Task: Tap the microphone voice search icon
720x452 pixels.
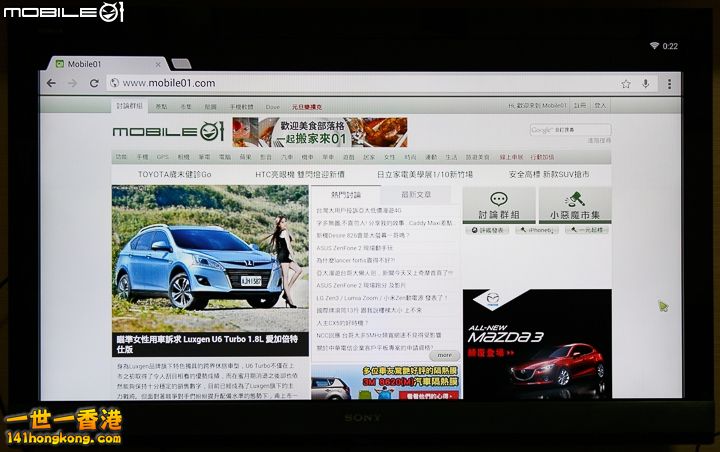Action: [647, 84]
